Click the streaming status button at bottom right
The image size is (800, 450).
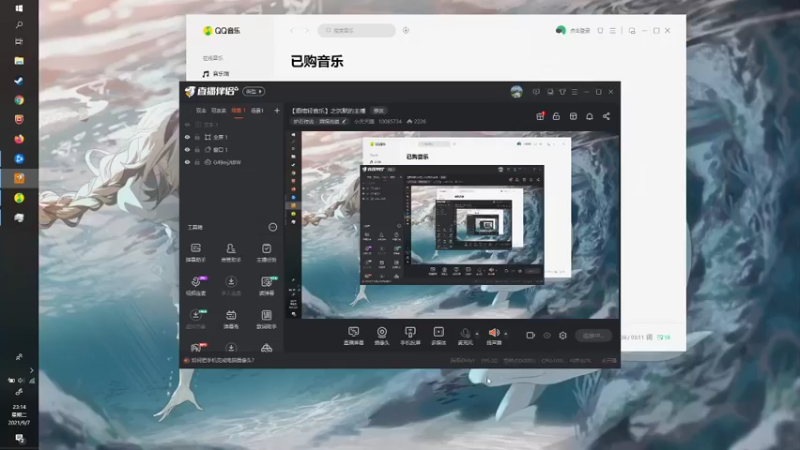click(593, 335)
